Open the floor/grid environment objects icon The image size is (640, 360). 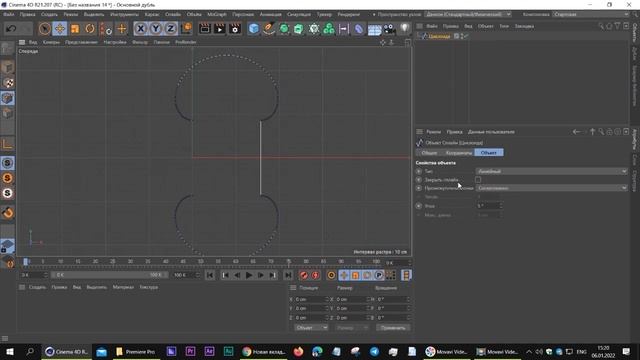[374, 29]
